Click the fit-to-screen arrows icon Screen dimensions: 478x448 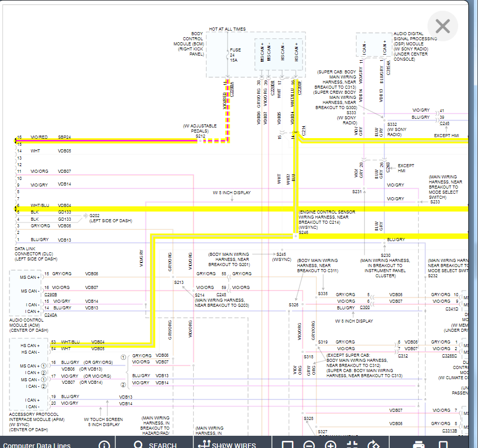pyautogui.click(x=352, y=445)
